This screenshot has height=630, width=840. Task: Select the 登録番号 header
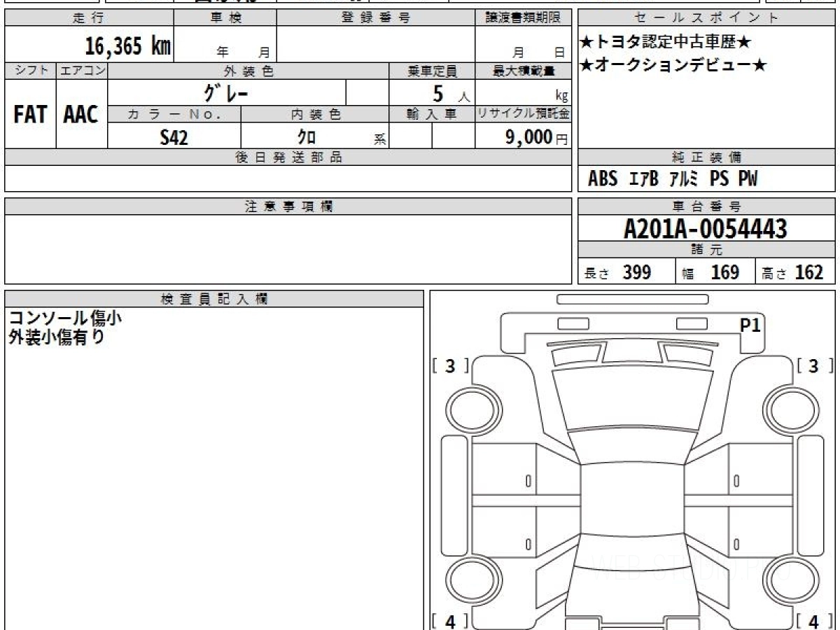point(376,18)
